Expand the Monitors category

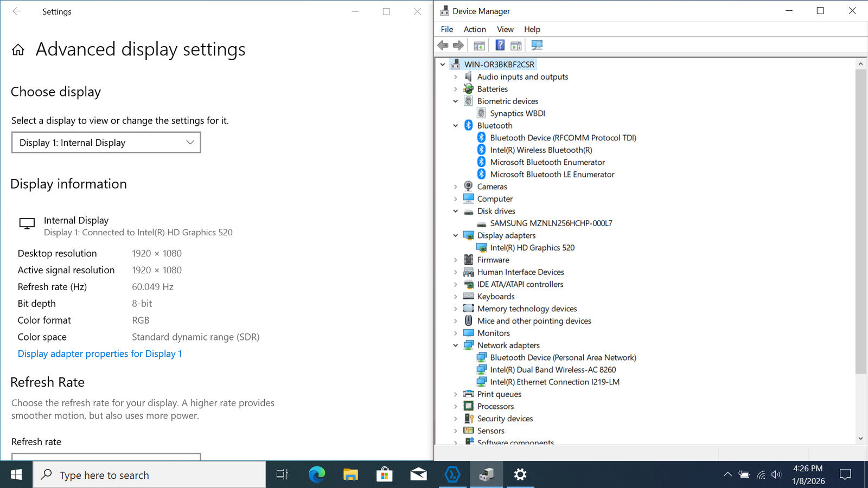click(456, 333)
